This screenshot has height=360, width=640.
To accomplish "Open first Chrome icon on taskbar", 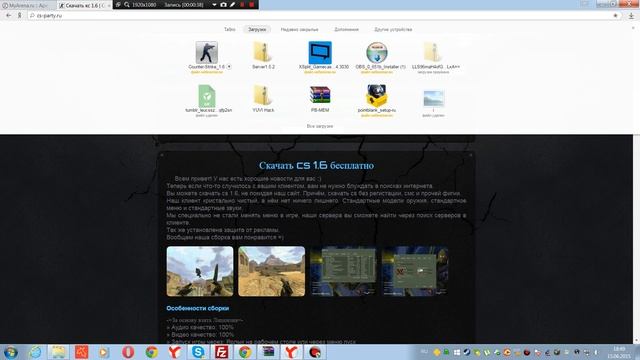I will (x=151, y=352).
